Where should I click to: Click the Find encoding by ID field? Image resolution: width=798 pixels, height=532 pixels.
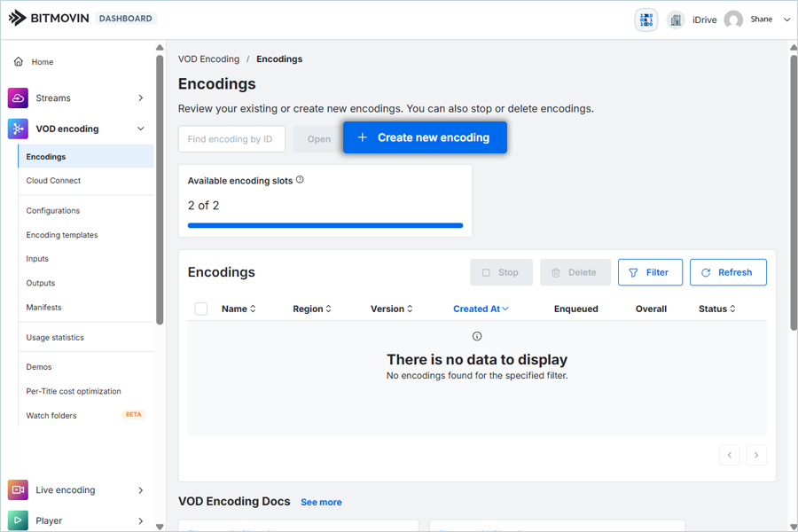coord(231,139)
